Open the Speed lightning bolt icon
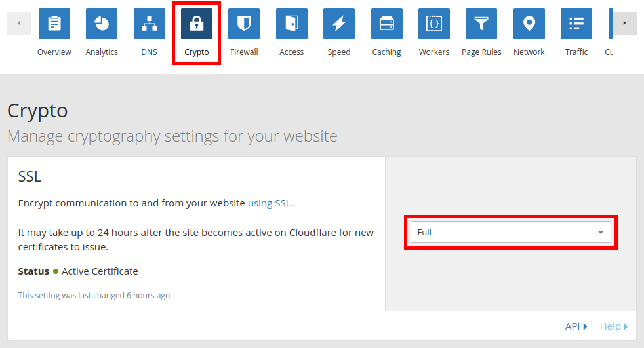 pyautogui.click(x=339, y=24)
